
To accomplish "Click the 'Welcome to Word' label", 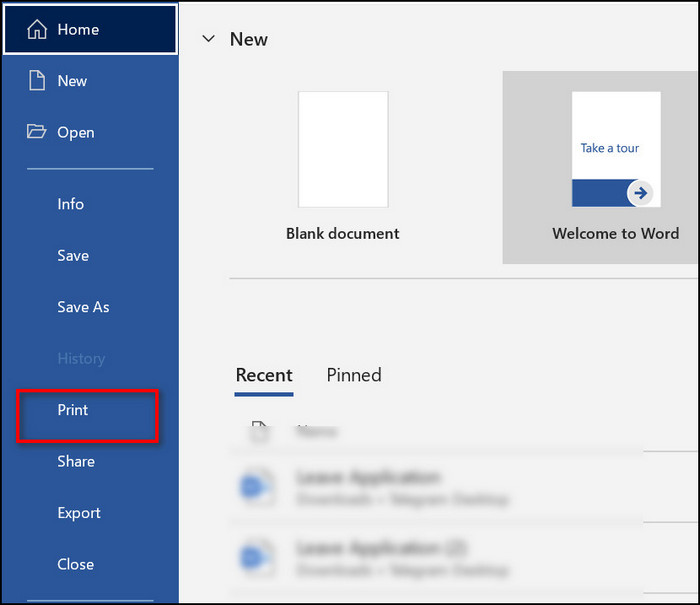I will [x=616, y=234].
